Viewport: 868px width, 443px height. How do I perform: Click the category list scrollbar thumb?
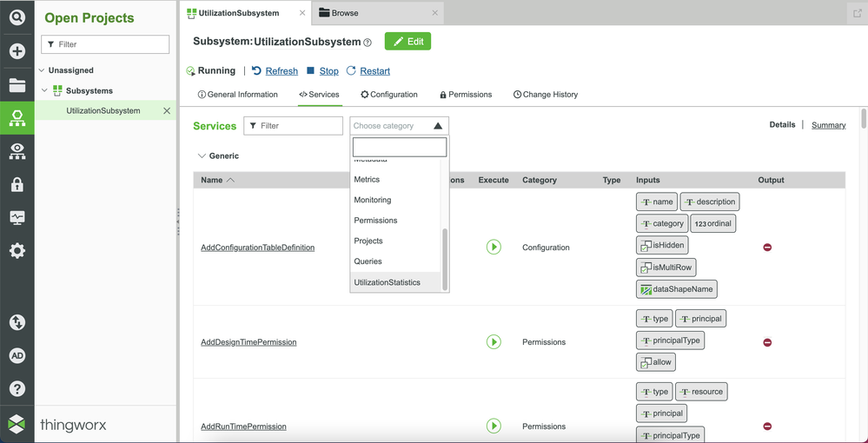pyautogui.click(x=445, y=259)
